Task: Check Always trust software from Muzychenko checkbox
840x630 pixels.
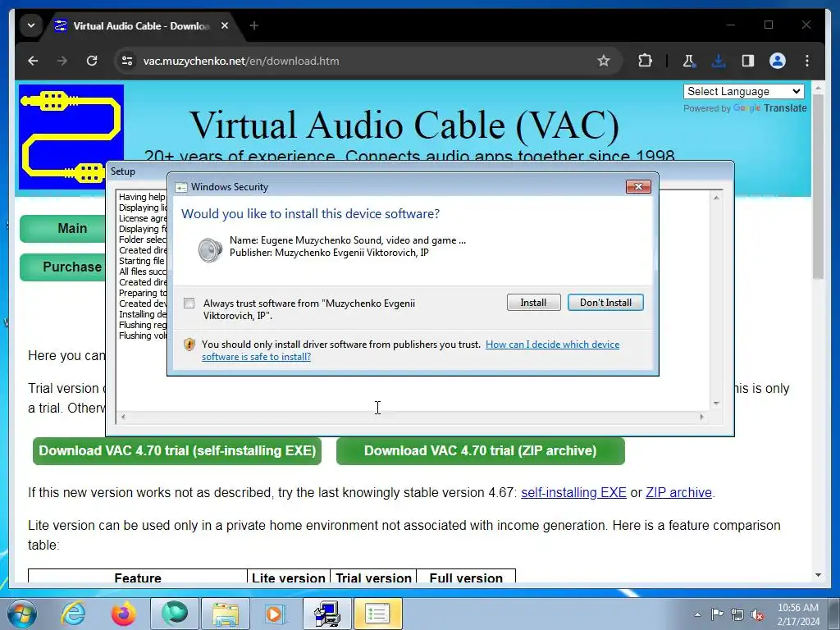Action: click(x=189, y=304)
